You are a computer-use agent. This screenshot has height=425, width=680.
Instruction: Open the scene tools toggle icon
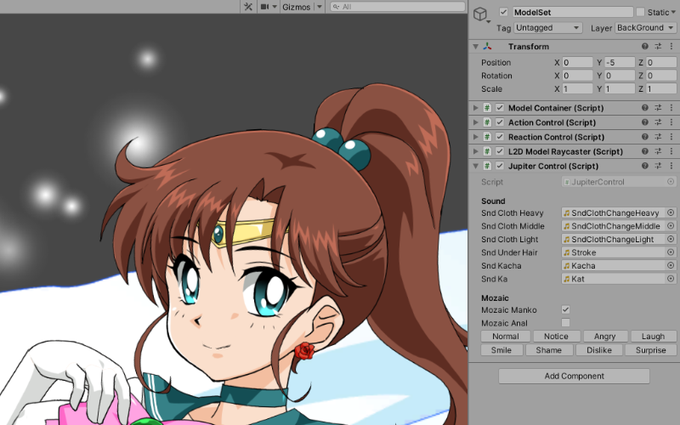[248, 7]
